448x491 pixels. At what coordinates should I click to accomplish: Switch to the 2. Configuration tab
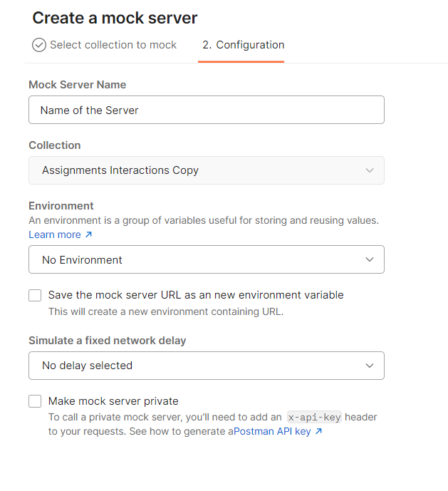coord(243,45)
